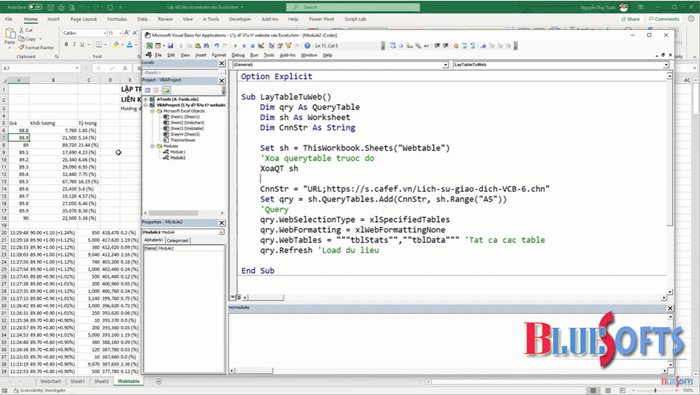Screen dimensions: 700x395
Task: Toggle Bold formatting in the Excel ribbon
Action: [67, 45]
